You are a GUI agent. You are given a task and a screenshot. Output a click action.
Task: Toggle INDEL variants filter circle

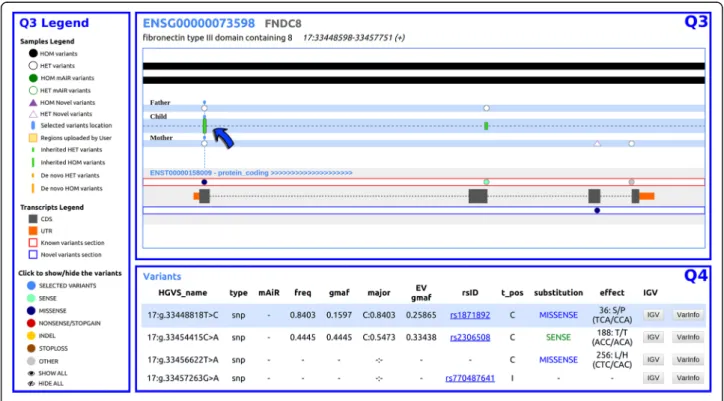[x=31, y=336]
